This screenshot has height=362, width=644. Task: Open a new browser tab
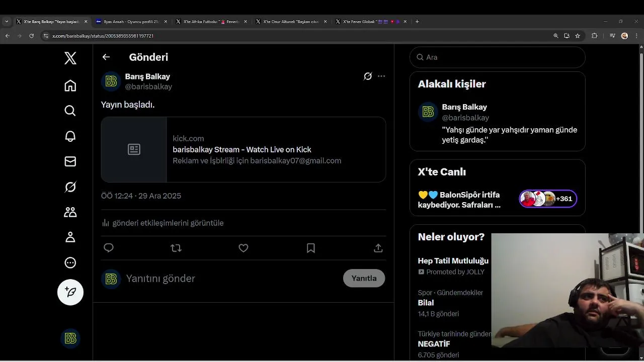click(417, 22)
